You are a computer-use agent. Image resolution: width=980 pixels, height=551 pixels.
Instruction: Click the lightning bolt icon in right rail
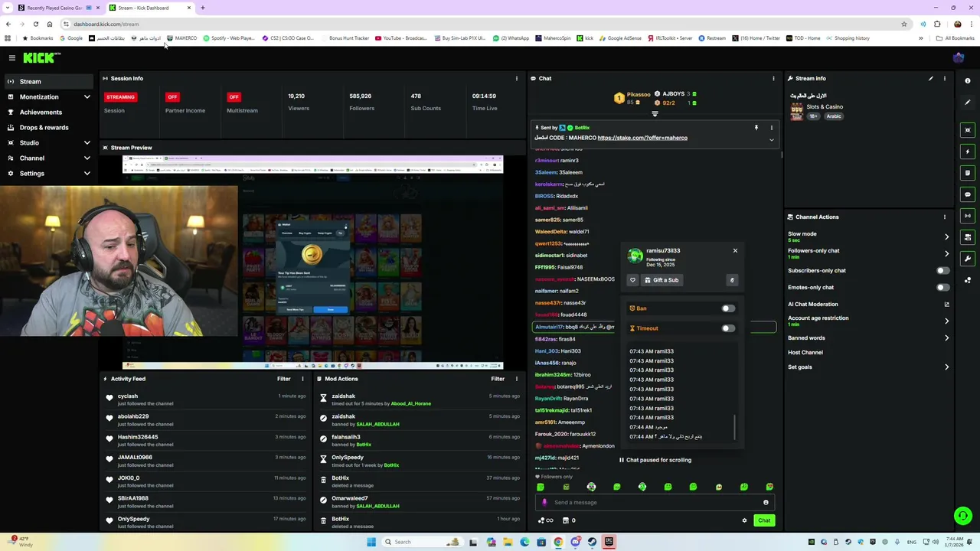(x=968, y=152)
